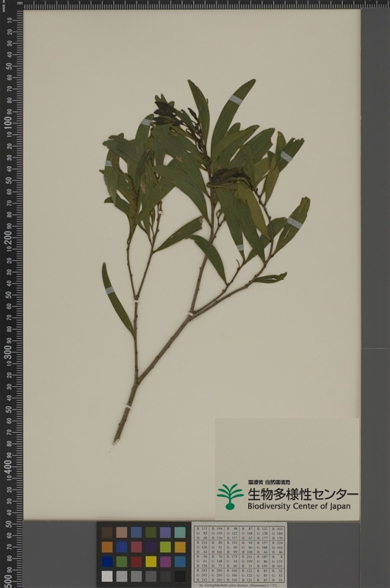
Task: Click the red swatch in the third row
Action: pyautogui.click(x=137, y=562)
